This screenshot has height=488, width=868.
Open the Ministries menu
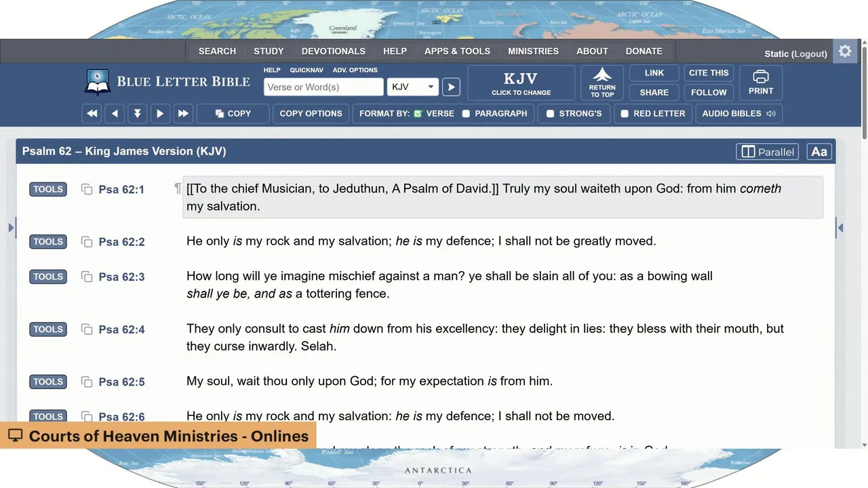click(533, 51)
